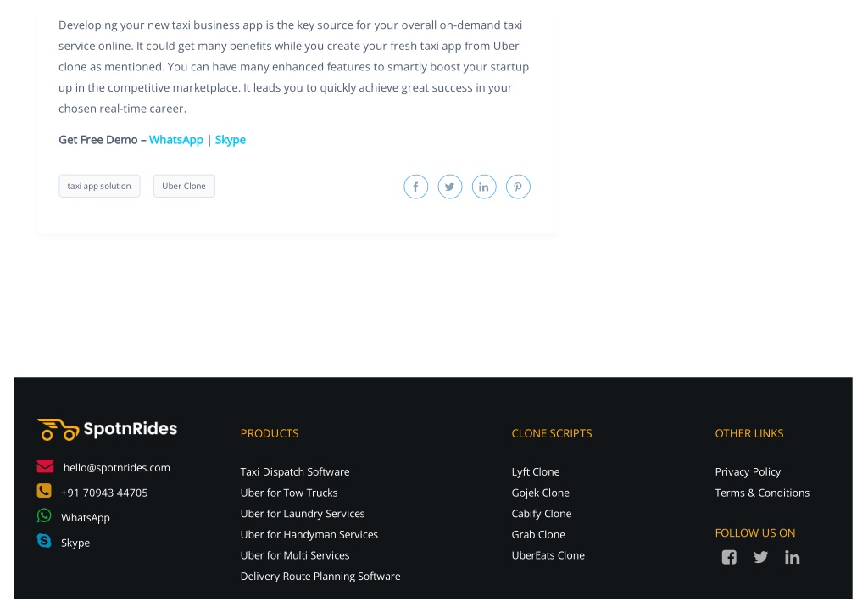Click the paragraph starting 'Developing your new taxi'

tap(293, 66)
